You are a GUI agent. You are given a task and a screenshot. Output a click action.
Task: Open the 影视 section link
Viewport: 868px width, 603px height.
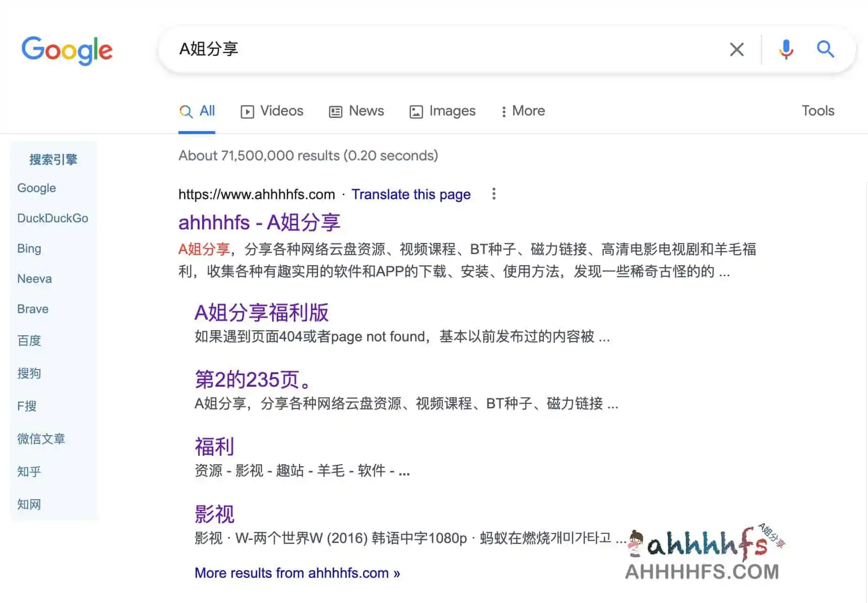click(x=214, y=513)
